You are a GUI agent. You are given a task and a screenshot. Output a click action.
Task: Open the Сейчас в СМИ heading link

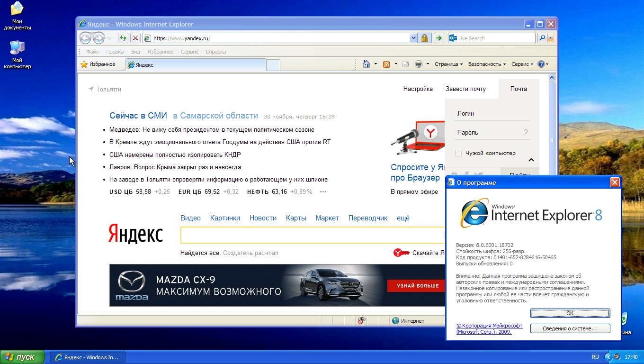[x=138, y=116]
